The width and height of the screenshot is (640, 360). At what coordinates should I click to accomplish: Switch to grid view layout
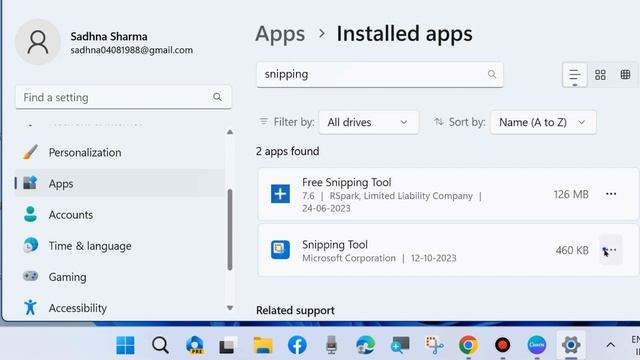coord(600,75)
